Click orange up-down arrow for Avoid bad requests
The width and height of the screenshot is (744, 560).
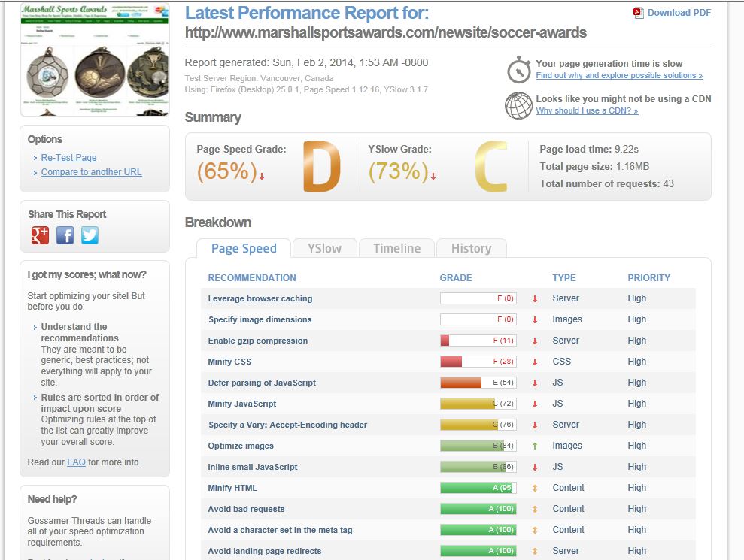point(535,509)
